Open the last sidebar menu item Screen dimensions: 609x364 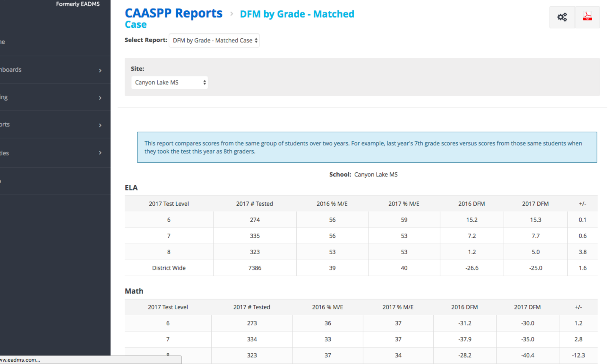point(45,181)
